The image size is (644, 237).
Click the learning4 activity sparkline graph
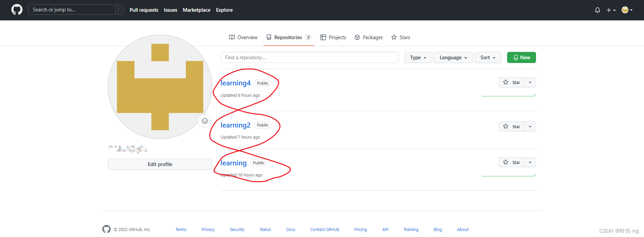coord(508,95)
